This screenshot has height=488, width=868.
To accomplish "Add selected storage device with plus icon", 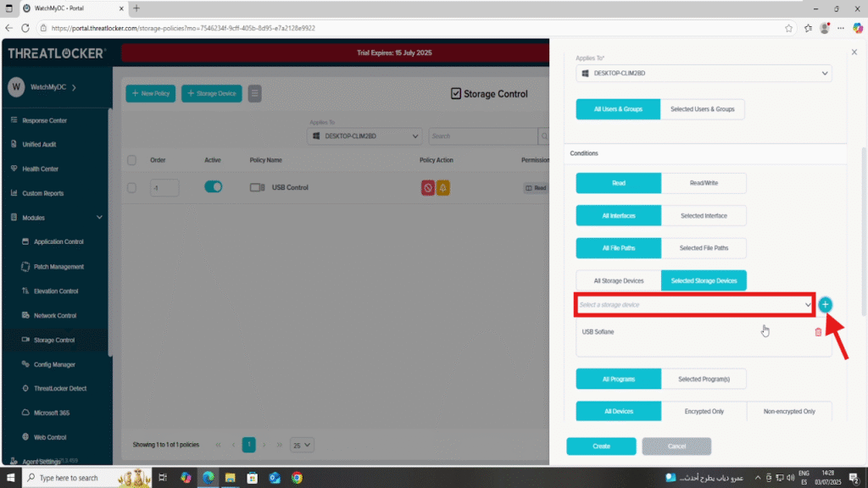I will point(825,305).
